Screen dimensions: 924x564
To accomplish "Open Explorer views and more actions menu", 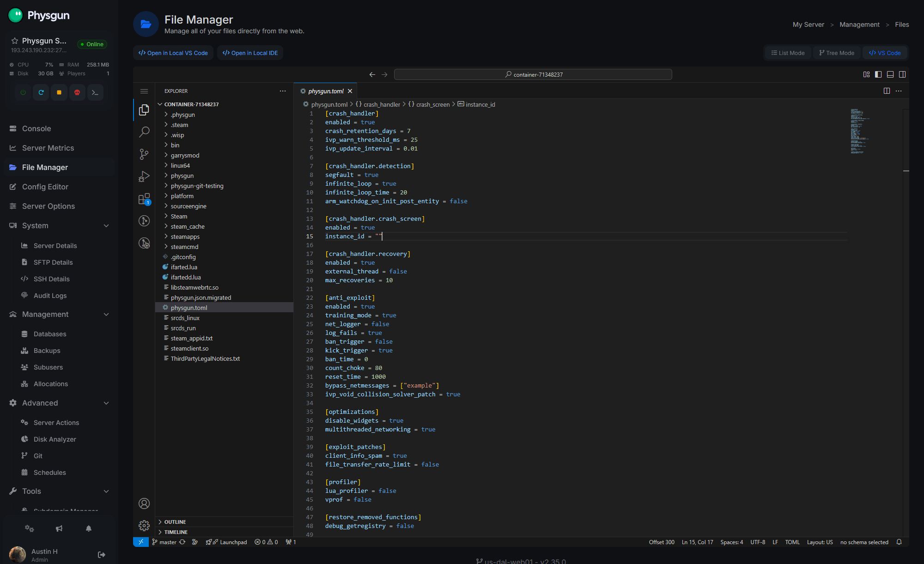I will click(x=283, y=91).
